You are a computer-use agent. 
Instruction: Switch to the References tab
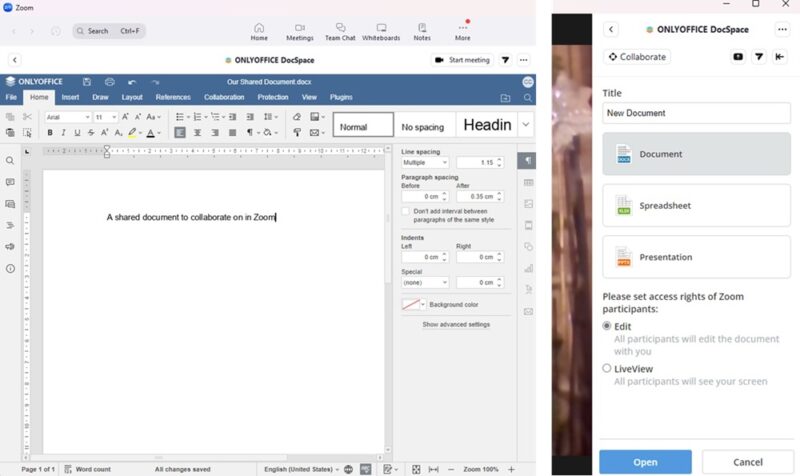coord(173,97)
